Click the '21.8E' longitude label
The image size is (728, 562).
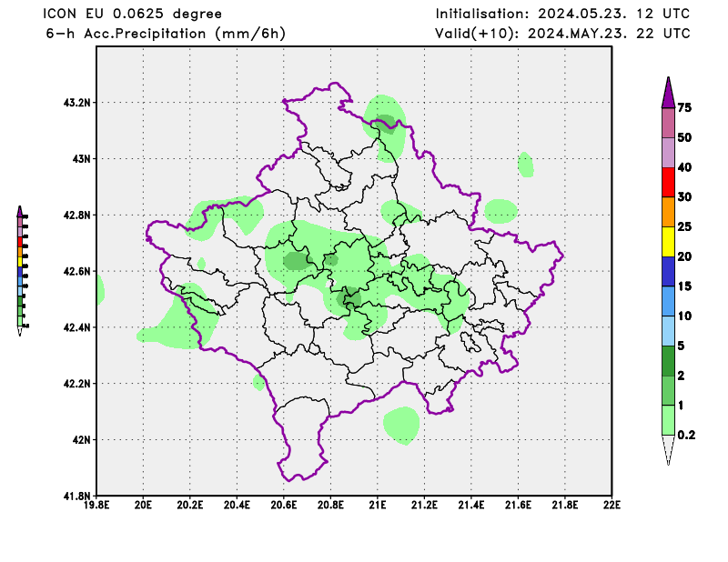coord(565,505)
